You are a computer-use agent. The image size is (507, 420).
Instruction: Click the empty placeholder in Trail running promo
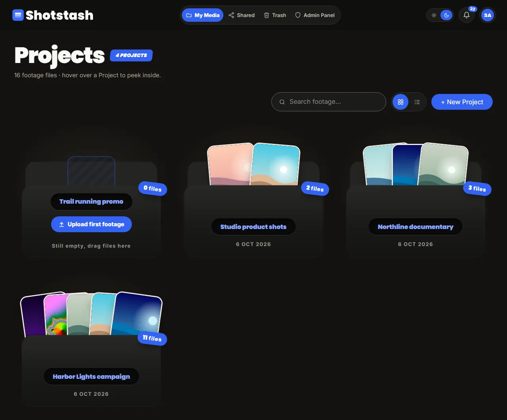point(91,171)
